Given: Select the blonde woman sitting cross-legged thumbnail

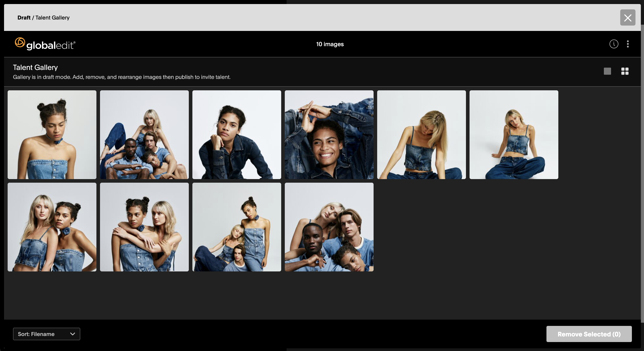Looking at the screenshot, I should point(514,135).
